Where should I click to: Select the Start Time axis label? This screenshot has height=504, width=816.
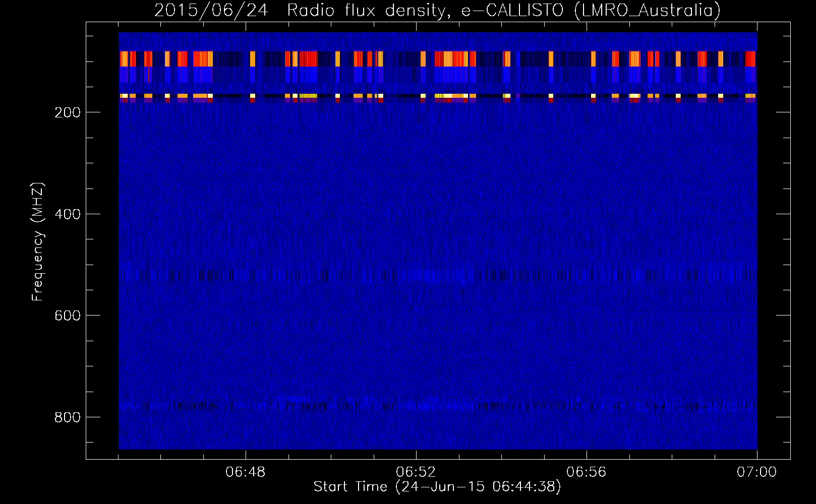tap(437, 487)
